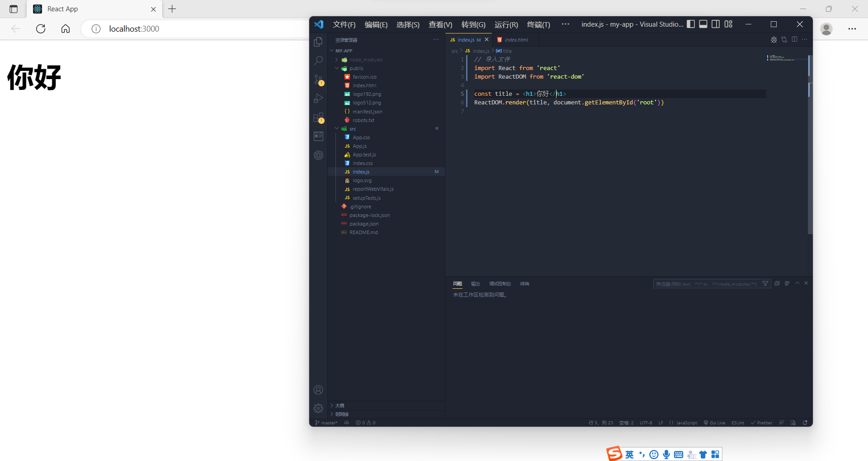Open Source Control view showing pending change
868x461 pixels.
click(x=318, y=79)
